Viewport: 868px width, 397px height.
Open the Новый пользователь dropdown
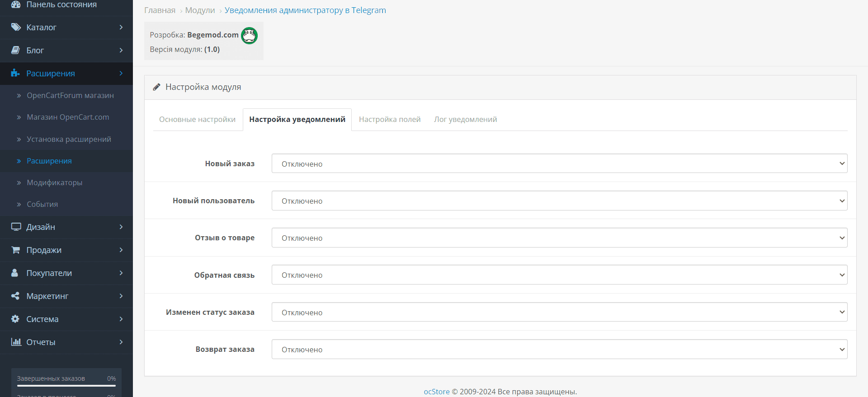pyautogui.click(x=559, y=201)
